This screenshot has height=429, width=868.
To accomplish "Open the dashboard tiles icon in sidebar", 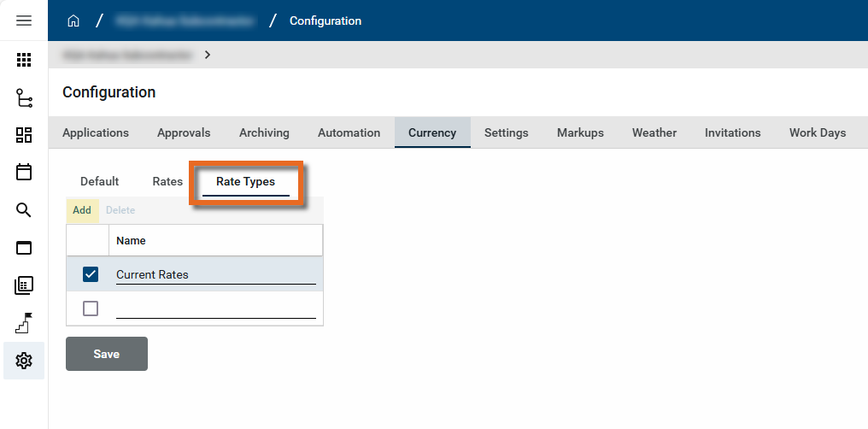I will tap(24, 135).
